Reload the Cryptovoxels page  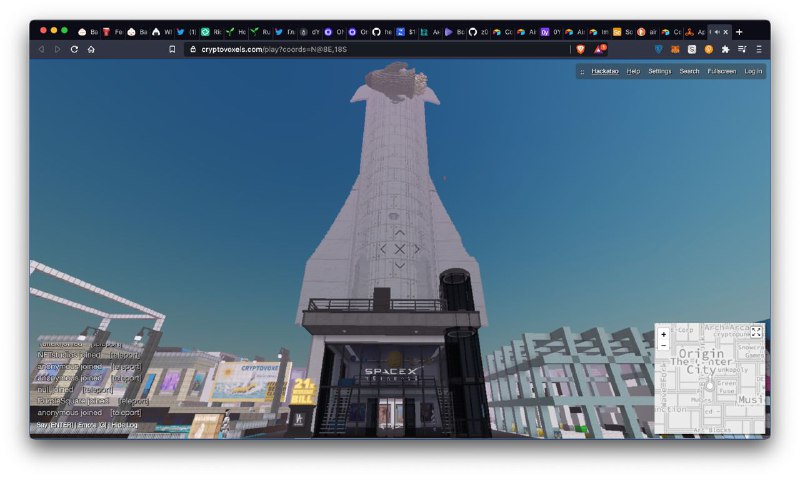point(74,49)
